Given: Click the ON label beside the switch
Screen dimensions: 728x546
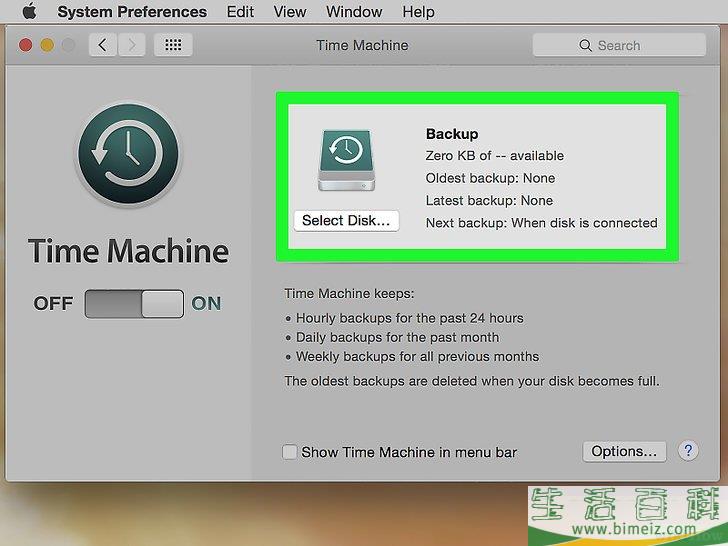Looking at the screenshot, I should pyautogui.click(x=207, y=304).
